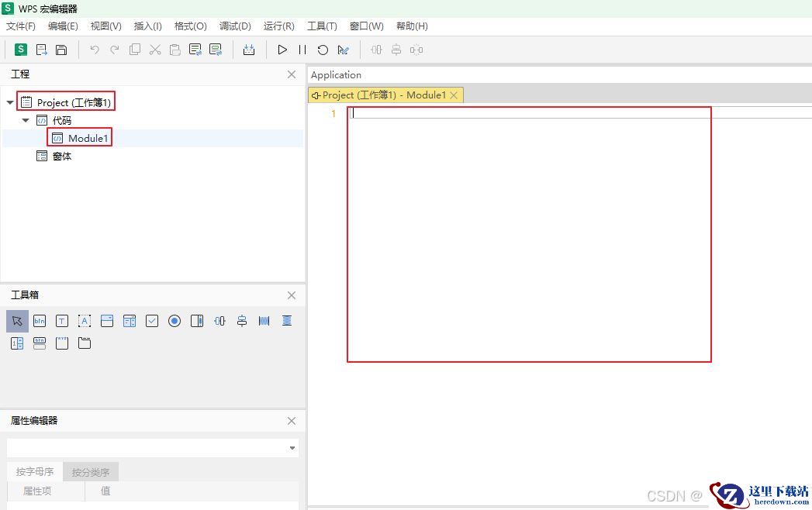Click the green WPS spreadsheet icon in toolbar
The width and height of the screenshot is (812, 510).
click(x=21, y=50)
